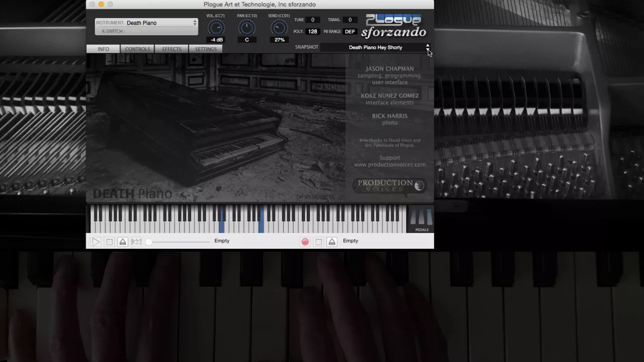Click the SEND (CC91) knob

click(279, 28)
